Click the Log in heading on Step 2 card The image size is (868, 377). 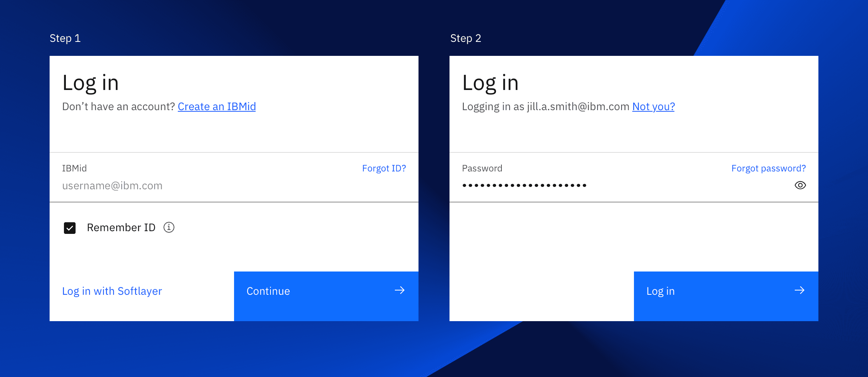coord(491,82)
